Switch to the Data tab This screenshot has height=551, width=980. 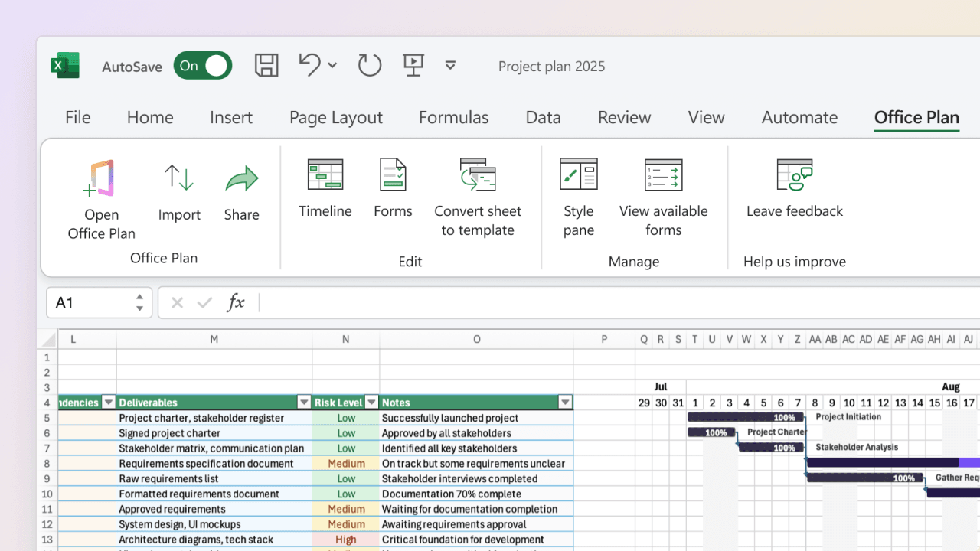pyautogui.click(x=543, y=117)
